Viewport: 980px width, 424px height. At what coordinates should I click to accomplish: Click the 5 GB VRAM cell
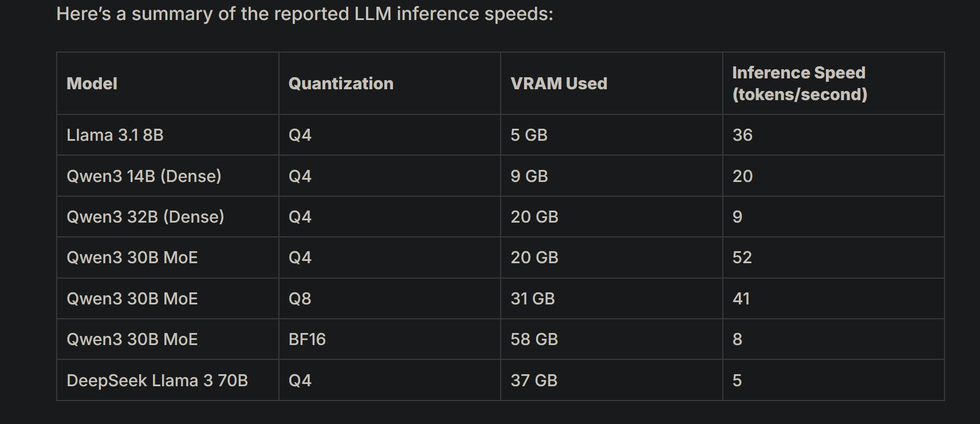(529, 135)
